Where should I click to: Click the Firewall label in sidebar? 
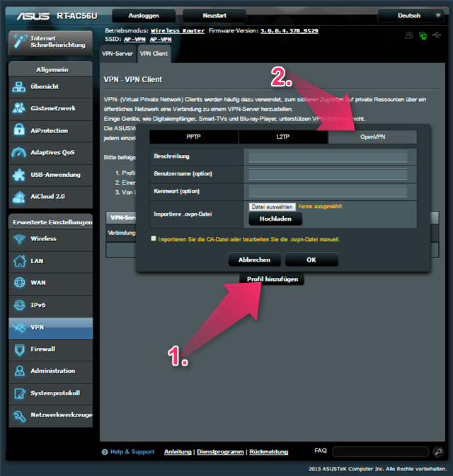[43, 349]
